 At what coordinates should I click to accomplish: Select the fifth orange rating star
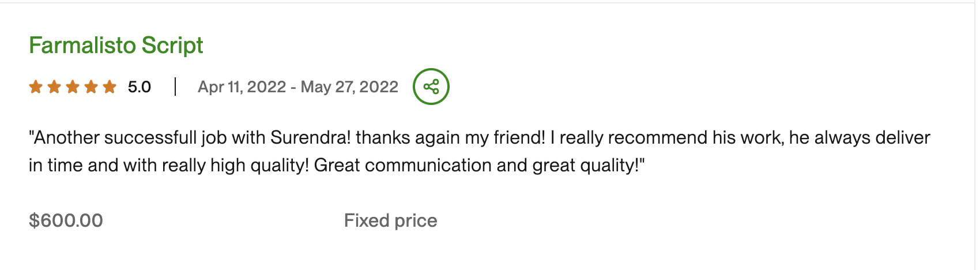(x=110, y=87)
